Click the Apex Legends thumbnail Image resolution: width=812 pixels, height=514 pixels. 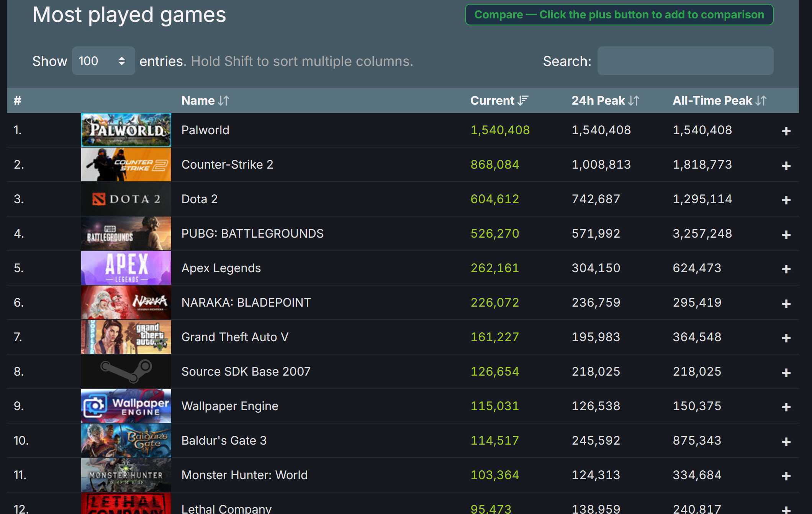pyautogui.click(x=126, y=268)
